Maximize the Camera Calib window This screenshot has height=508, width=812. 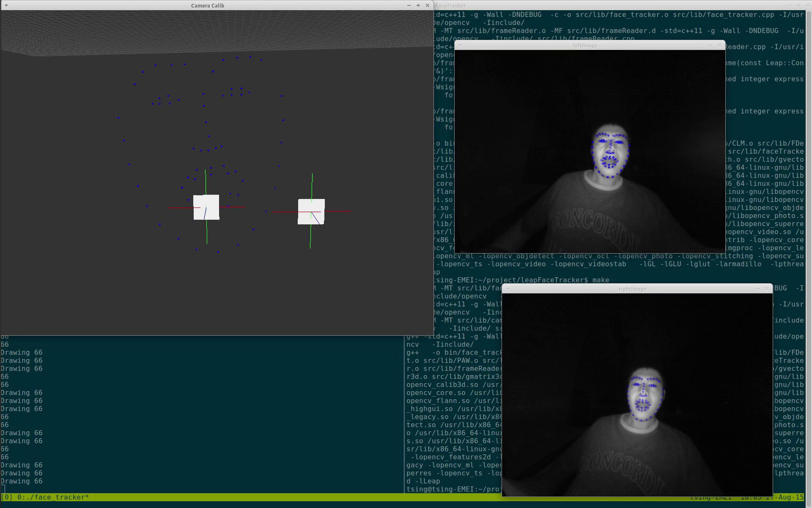tap(418, 6)
